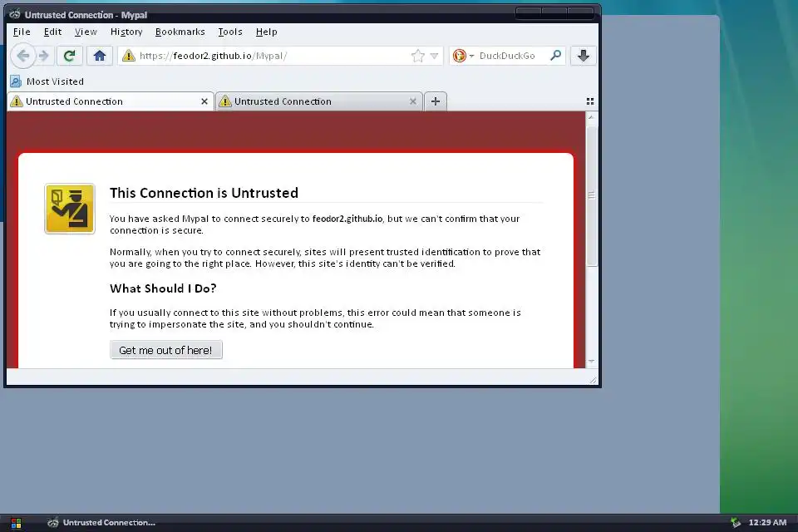Open the Downloads arrow button

[x=584, y=56]
